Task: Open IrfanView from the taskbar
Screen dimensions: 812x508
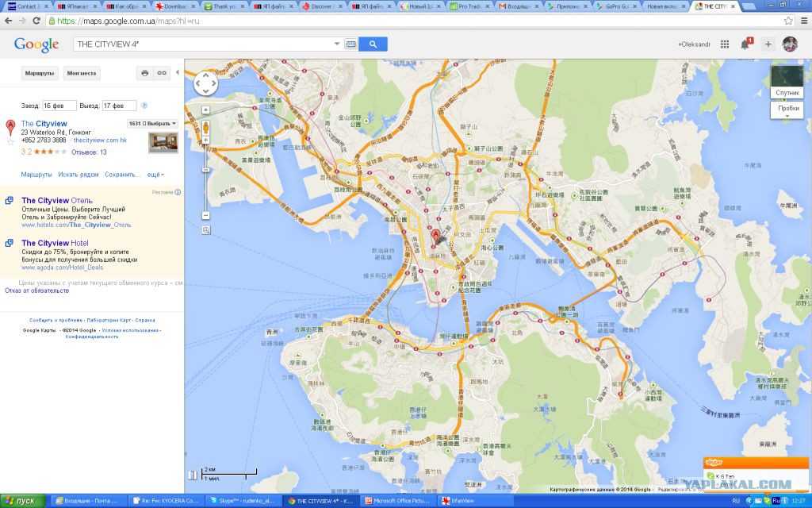Action: 476,502
